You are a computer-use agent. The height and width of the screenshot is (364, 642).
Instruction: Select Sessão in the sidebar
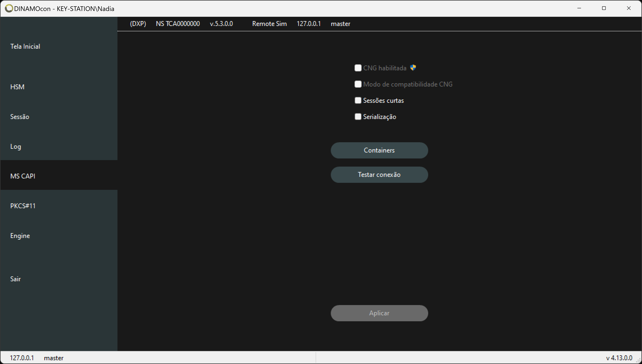(59, 117)
